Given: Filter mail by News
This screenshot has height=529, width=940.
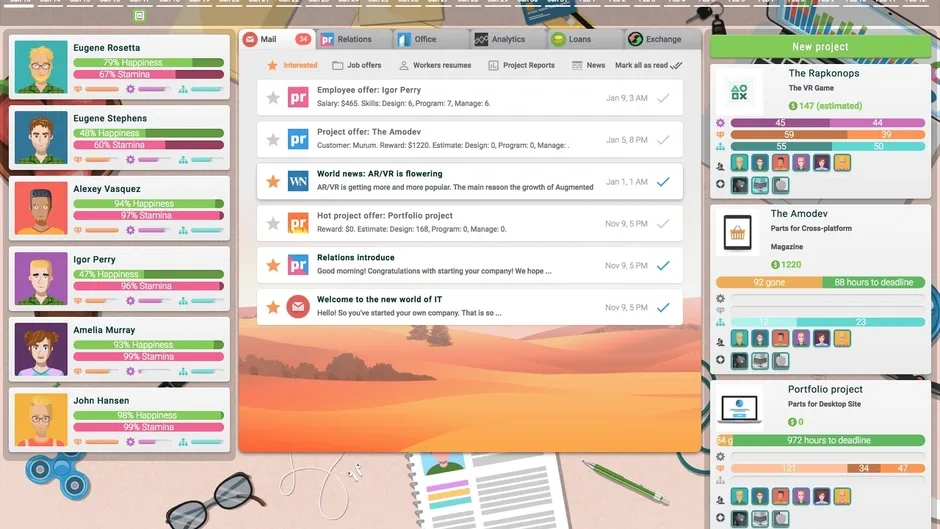Looking at the screenshot, I should [x=589, y=65].
